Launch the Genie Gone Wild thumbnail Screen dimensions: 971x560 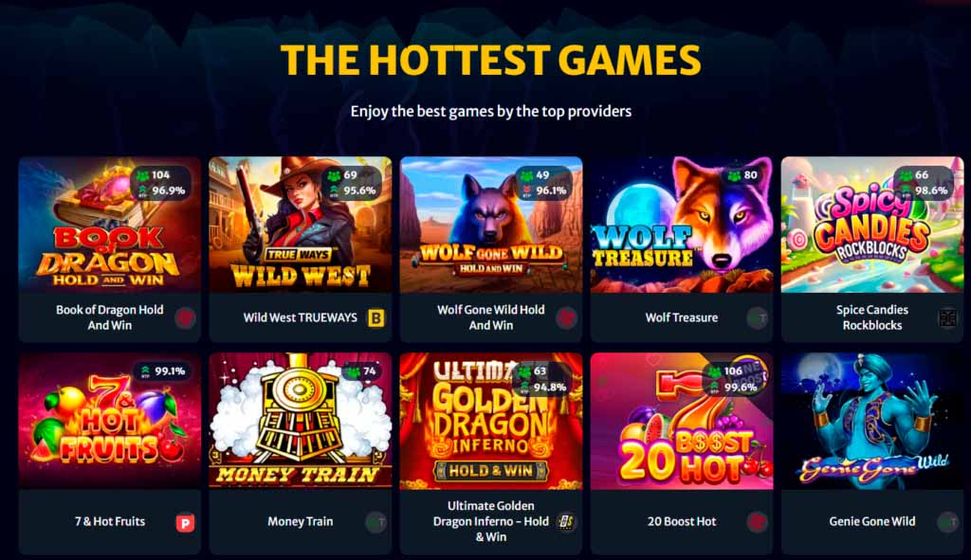pos(872,421)
